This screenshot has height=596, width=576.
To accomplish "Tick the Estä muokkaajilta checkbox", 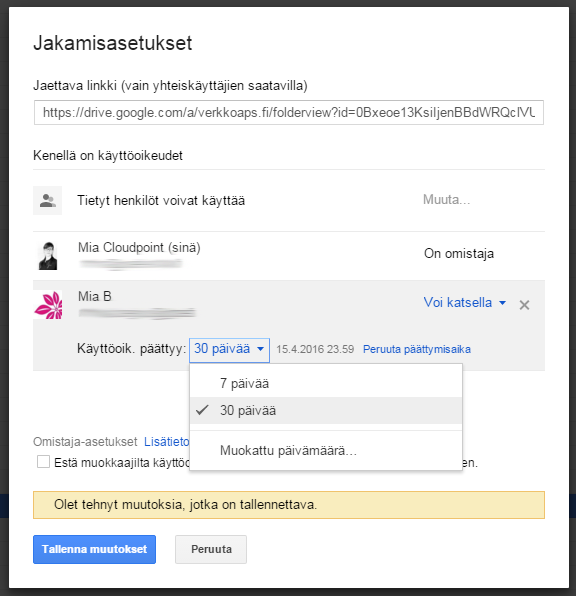I will tap(43, 462).
